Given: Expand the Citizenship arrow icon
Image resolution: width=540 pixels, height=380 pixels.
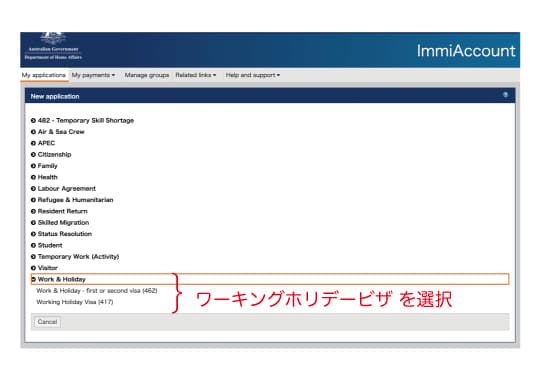Looking at the screenshot, I should coord(33,154).
